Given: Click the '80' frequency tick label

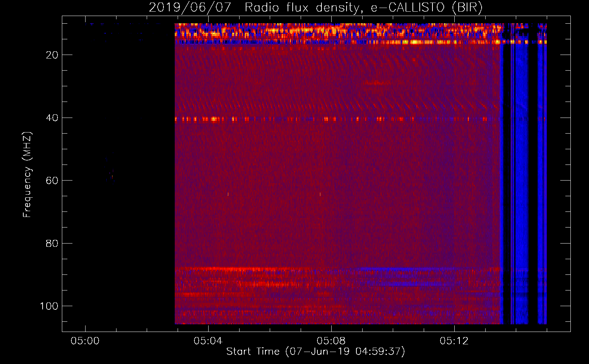Looking at the screenshot, I should [x=52, y=244].
